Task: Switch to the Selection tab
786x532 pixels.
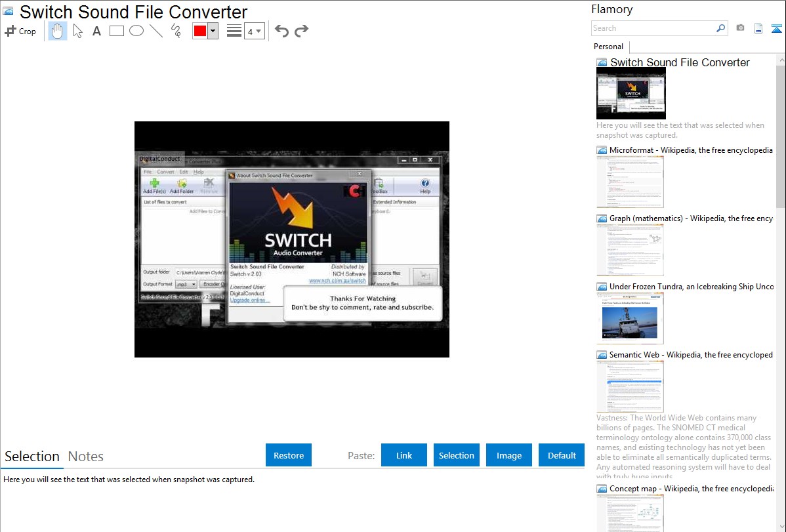Action: [x=32, y=457]
